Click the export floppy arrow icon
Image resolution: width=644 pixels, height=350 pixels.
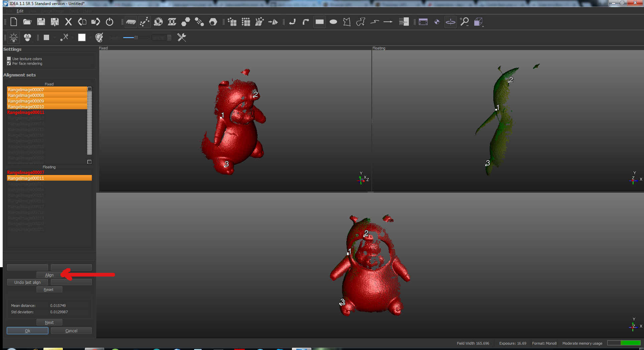[x=96, y=22]
